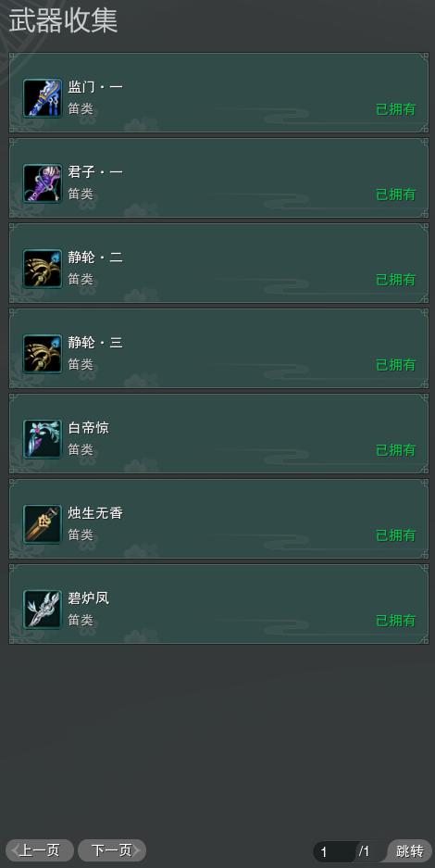Click the 跳转 jump button
The height and width of the screenshot is (868, 435).
pos(410,850)
